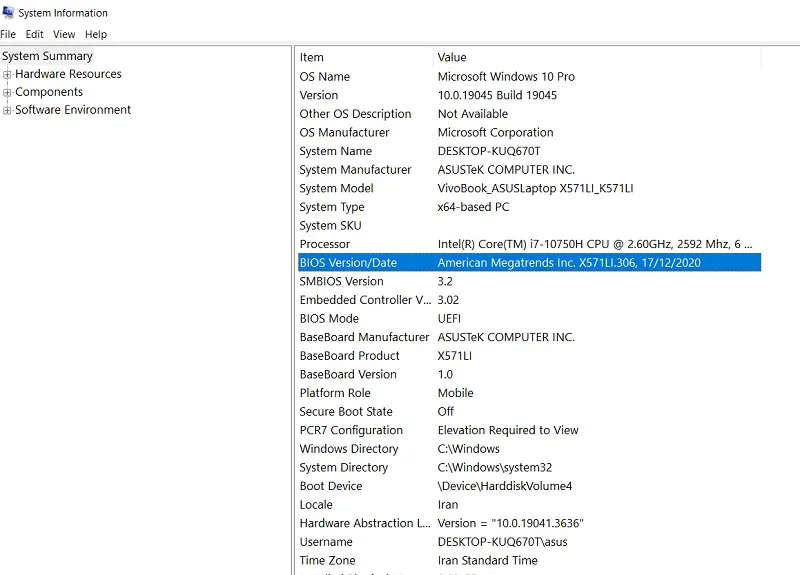
Task: Select the Secure Boot State row
Action: pyautogui.click(x=529, y=412)
